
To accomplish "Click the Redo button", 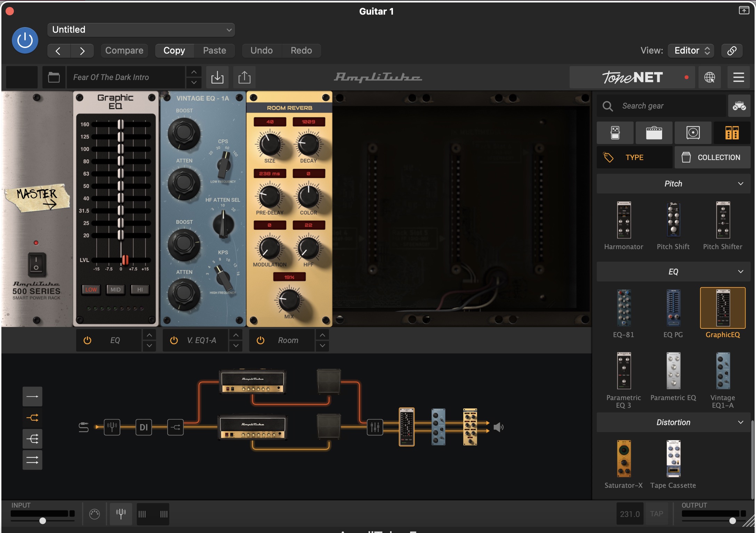I will 301,51.
